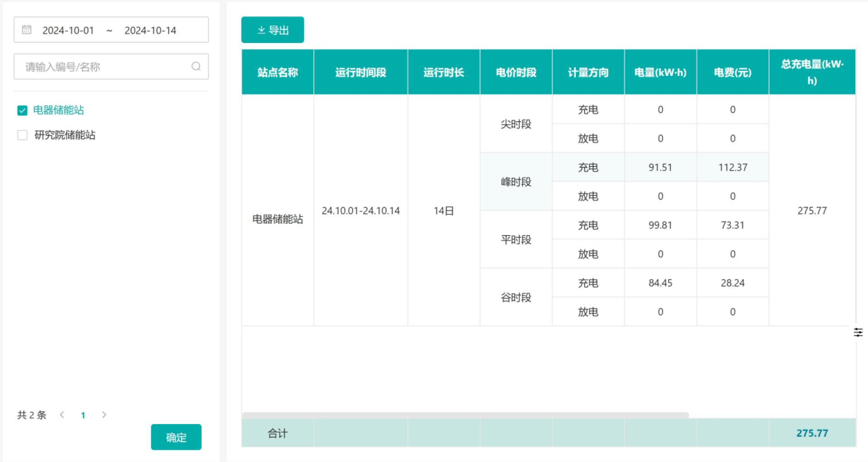Click the horizontal table scrollbar
This screenshot has height=462, width=868.
(465, 415)
